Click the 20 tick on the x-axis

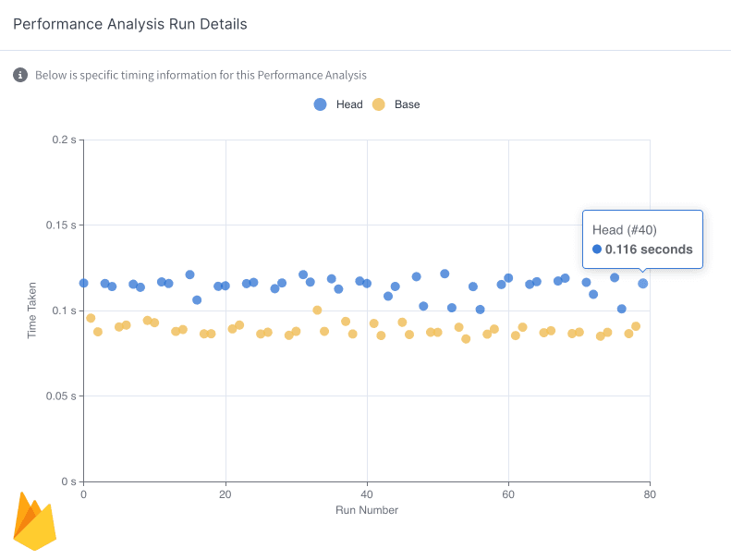click(225, 494)
